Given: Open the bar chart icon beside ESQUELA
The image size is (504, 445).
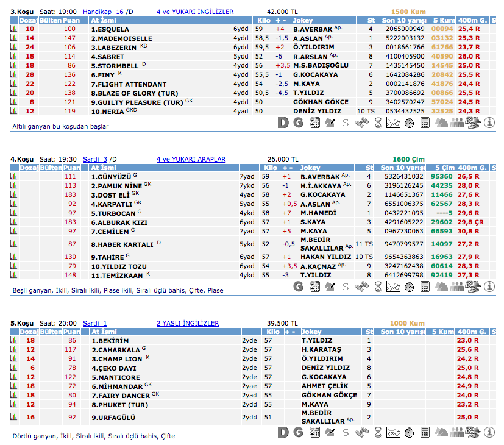Looking at the screenshot, I should 14,29.
